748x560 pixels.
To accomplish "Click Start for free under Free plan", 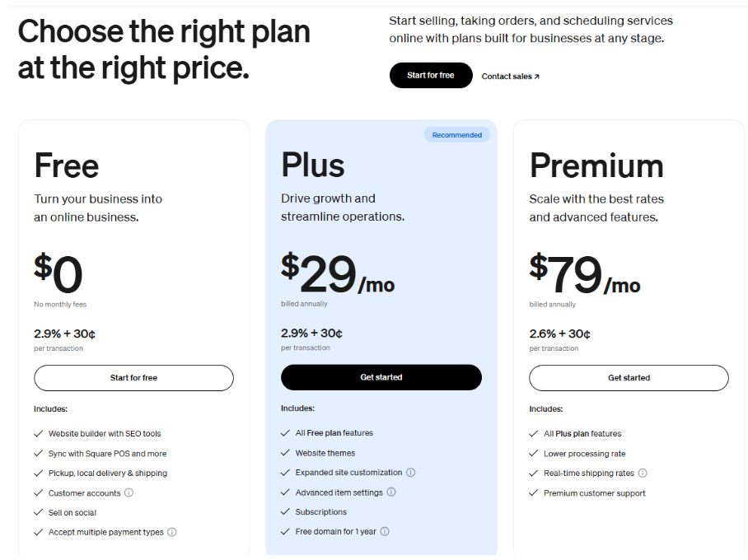I will (133, 378).
